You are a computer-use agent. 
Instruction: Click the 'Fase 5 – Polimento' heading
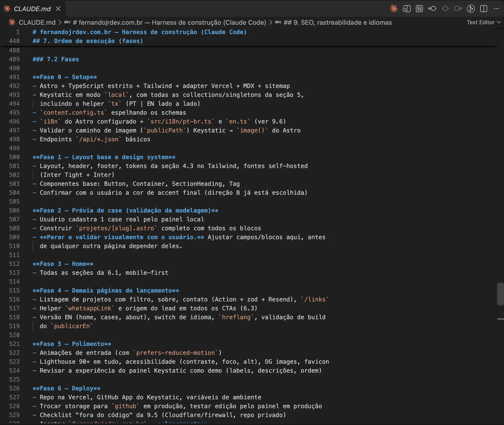72,344
